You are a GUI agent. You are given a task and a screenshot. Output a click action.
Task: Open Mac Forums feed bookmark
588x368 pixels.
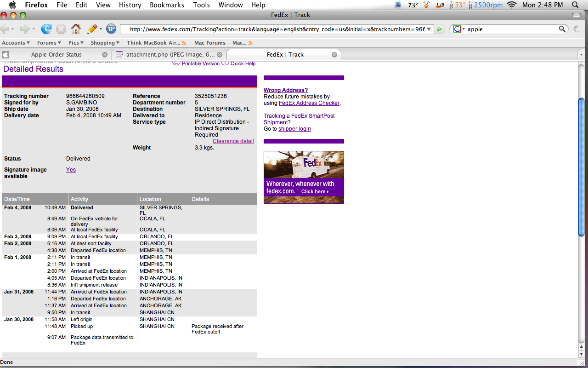[224, 43]
